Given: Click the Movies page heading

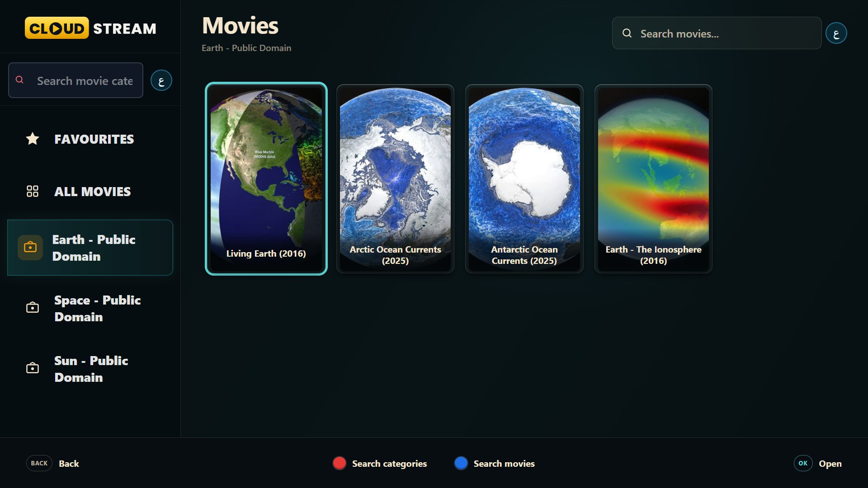Looking at the screenshot, I should 240,25.
